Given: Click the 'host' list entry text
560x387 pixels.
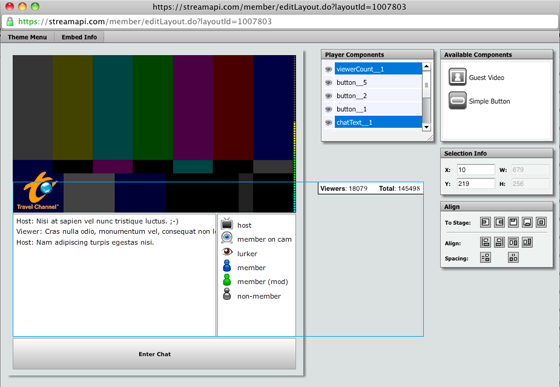Looking at the screenshot, I should [244, 225].
